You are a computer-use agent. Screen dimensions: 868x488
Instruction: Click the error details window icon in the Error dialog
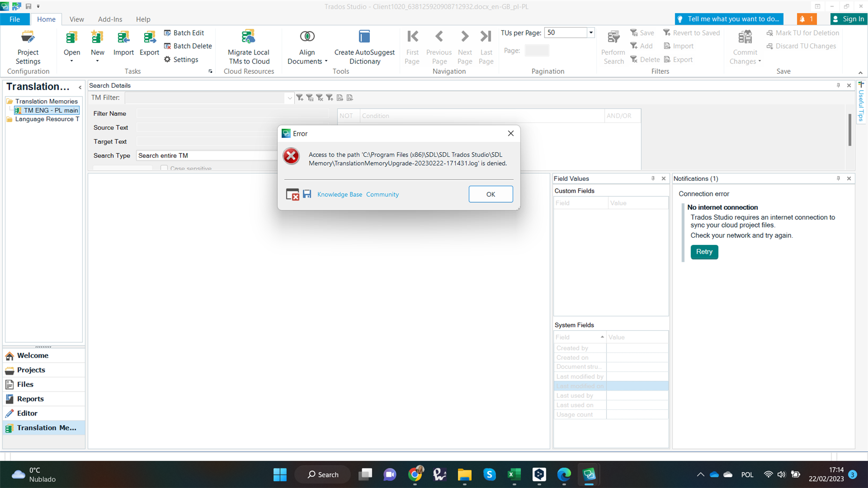[293, 194]
